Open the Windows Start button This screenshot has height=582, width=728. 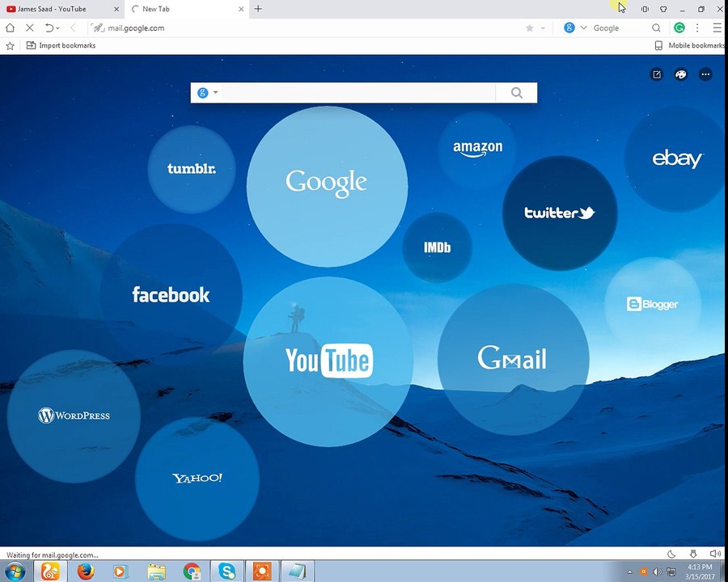click(x=15, y=571)
